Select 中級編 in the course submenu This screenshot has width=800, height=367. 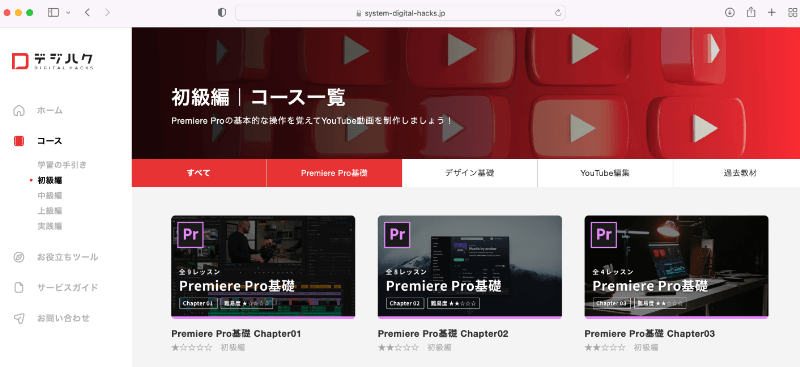pos(50,195)
